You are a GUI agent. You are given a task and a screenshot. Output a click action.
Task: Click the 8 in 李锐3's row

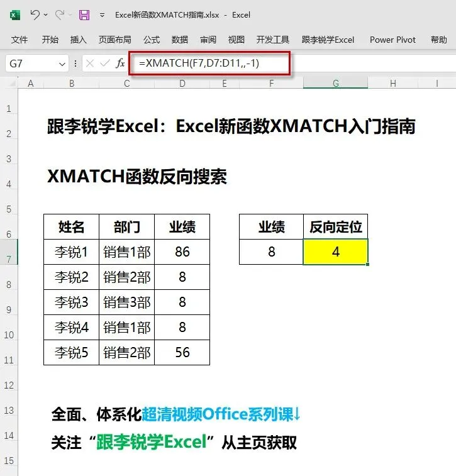tap(182, 302)
